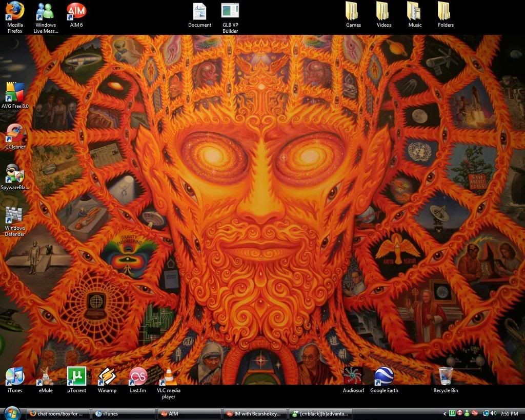525x420 pixels.
Task: Bring up the AIM window from the taskbar
Action: [190, 414]
